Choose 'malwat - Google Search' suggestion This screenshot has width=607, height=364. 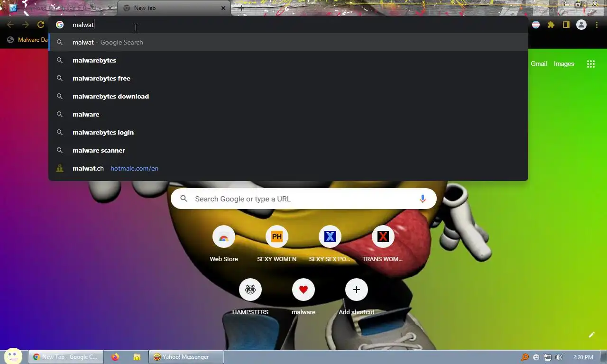point(288,42)
